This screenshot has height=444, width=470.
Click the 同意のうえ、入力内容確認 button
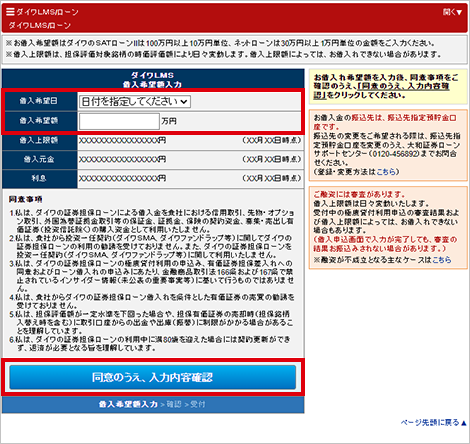point(153,377)
